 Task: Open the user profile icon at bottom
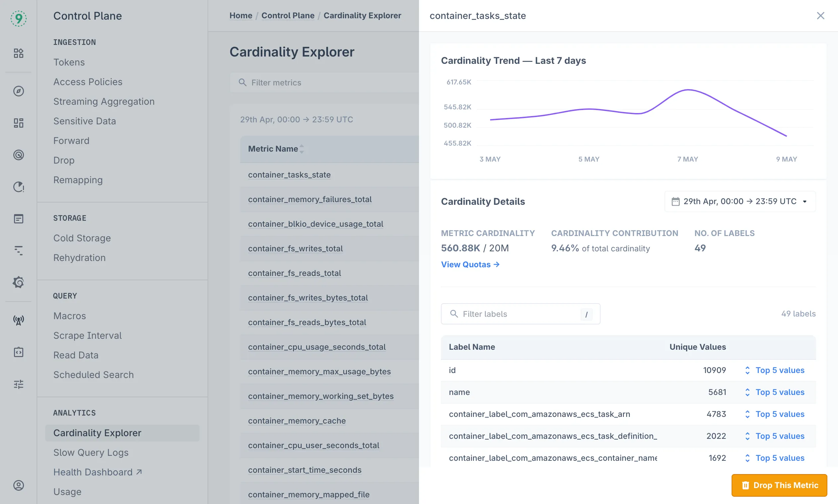pyautogui.click(x=18, y=485)
